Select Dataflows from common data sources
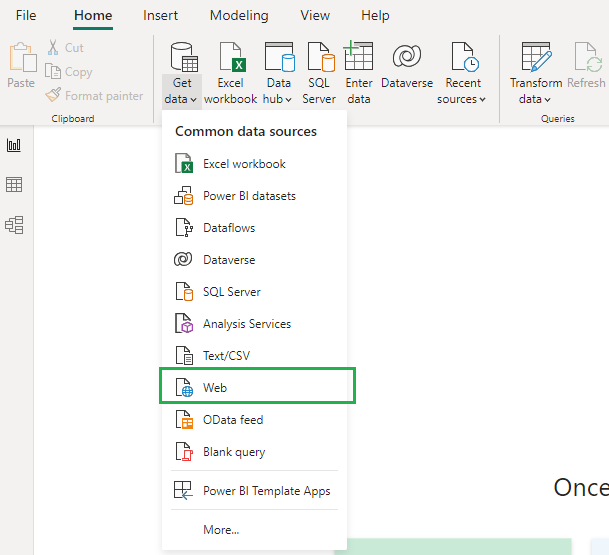609x555 pixels. click(x=254, y=228)
